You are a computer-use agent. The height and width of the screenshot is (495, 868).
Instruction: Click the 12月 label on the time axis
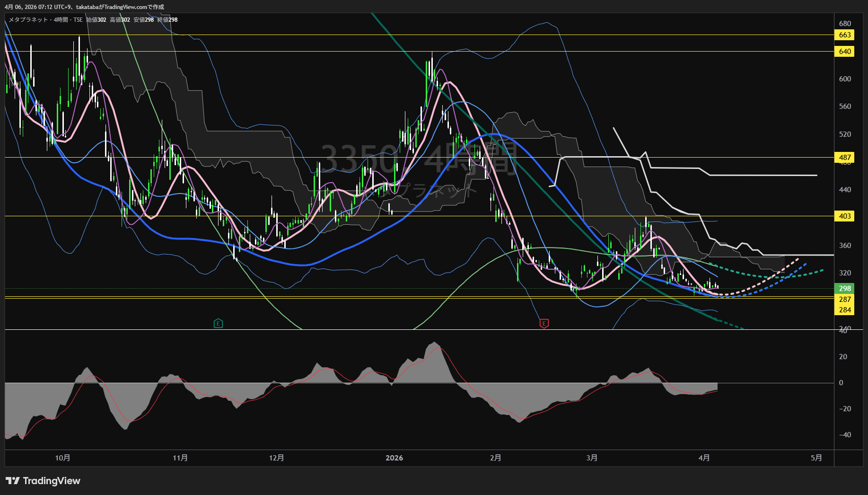point(276,458)
